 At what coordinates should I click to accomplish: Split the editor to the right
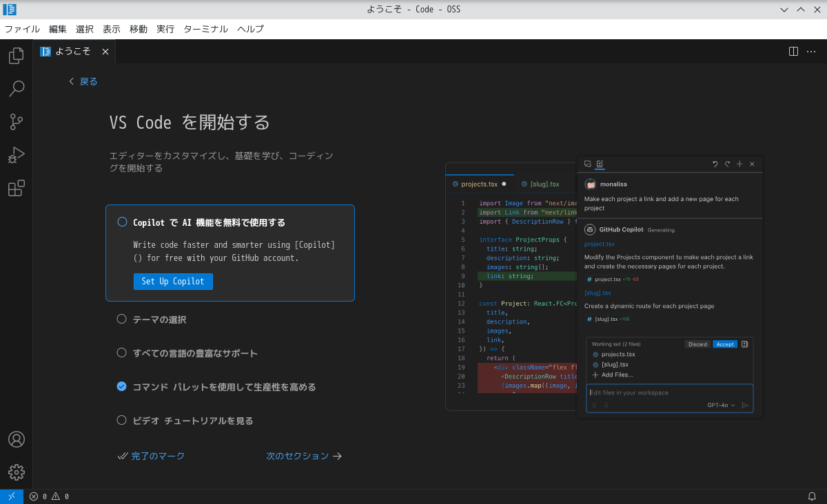point(793,52)
